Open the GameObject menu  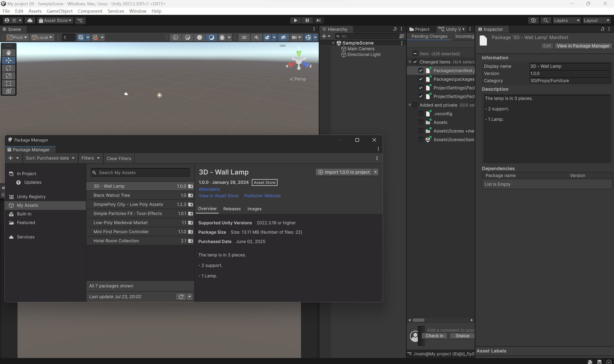click(60, 11)
